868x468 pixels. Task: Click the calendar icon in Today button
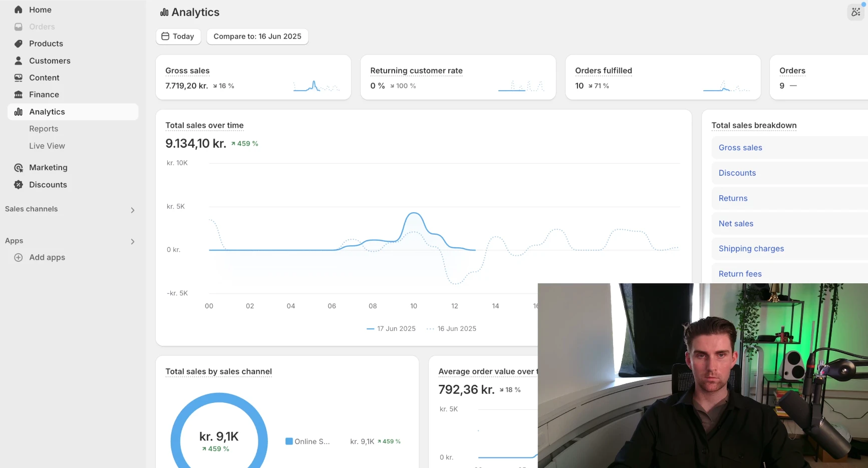tap(165, 36)
